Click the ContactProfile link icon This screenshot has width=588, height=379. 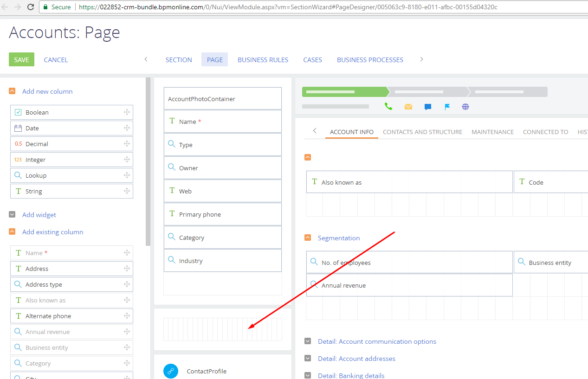[171, 371]
